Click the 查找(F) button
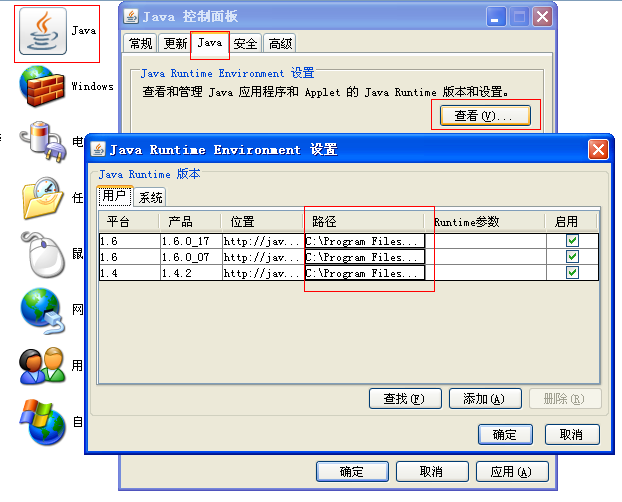The height and width of the screenshot is (502, 622). pos(405,398)
